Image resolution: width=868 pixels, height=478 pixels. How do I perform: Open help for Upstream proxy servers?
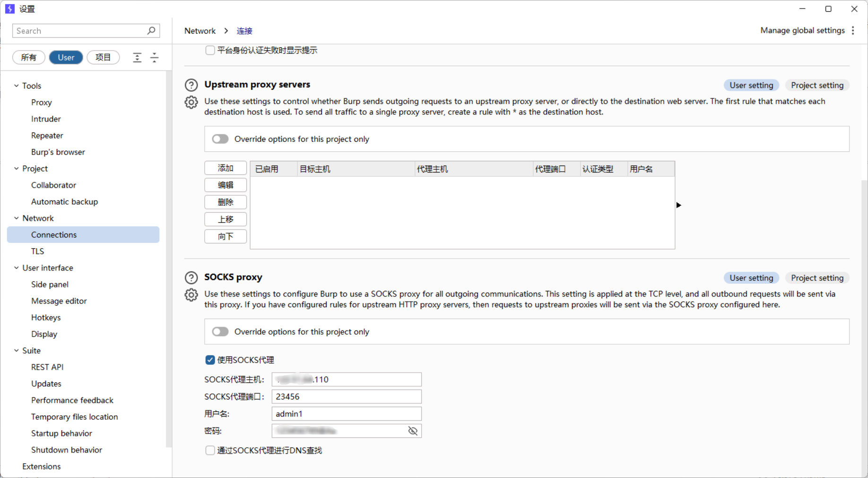click(x=191, y=85)
